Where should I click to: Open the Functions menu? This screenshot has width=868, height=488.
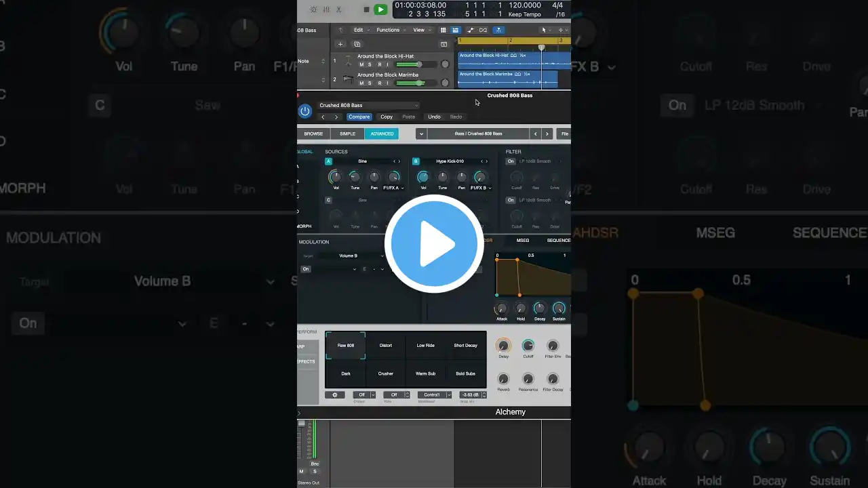(391, 30)
